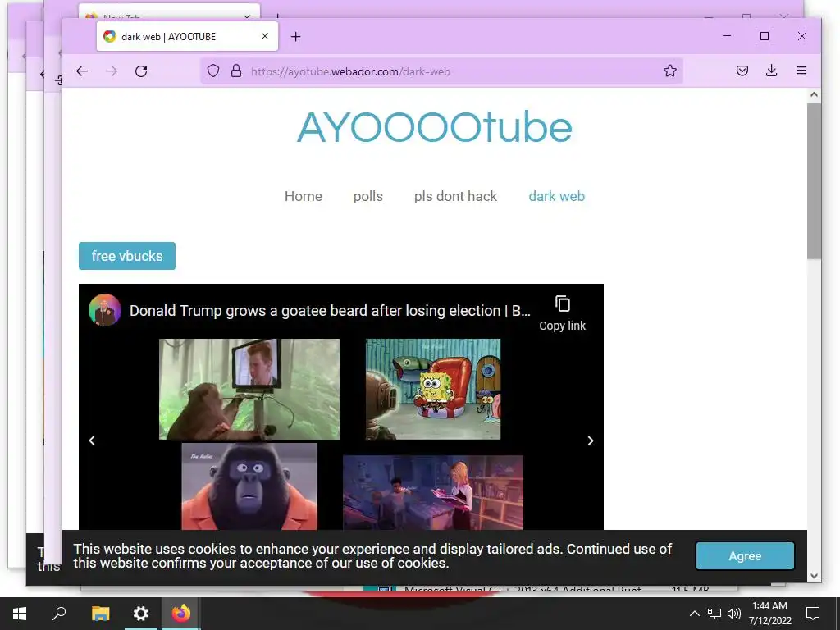View site security via padlock icon
The height and width of the screenshot is (630, 840).
tap(236, 71)
